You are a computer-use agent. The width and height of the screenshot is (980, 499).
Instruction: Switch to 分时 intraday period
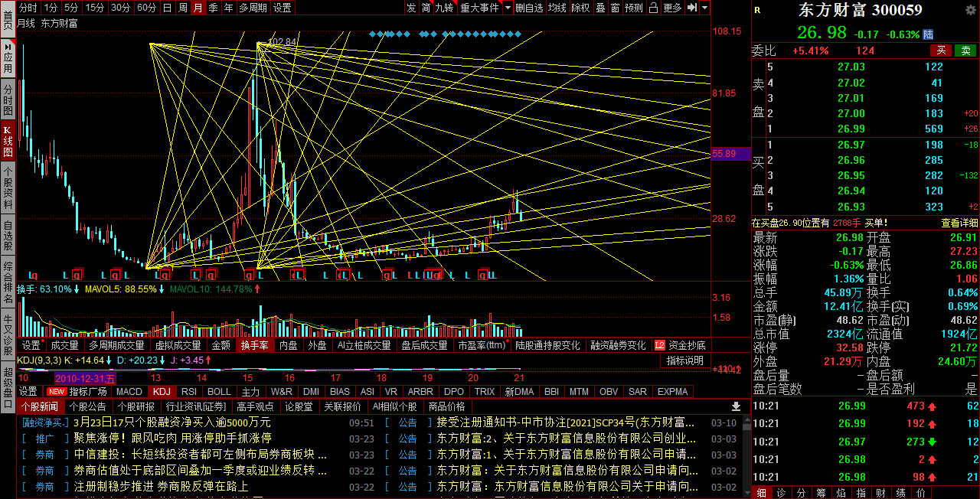point(28,8)
